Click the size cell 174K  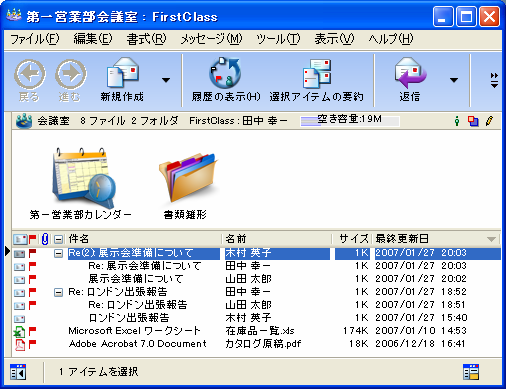tap(355, 331)
